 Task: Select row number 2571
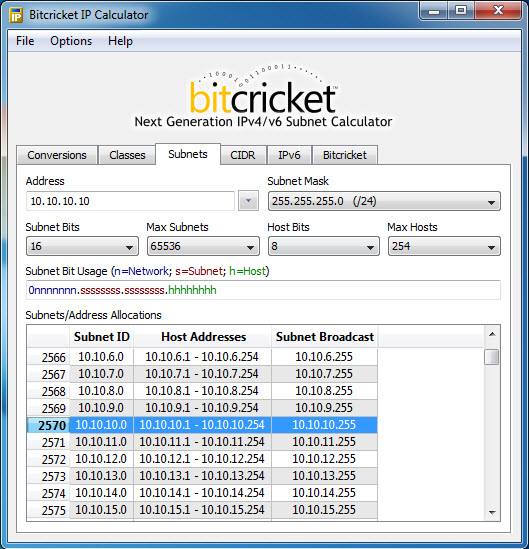pyautogui.click(x=49, y=442)
